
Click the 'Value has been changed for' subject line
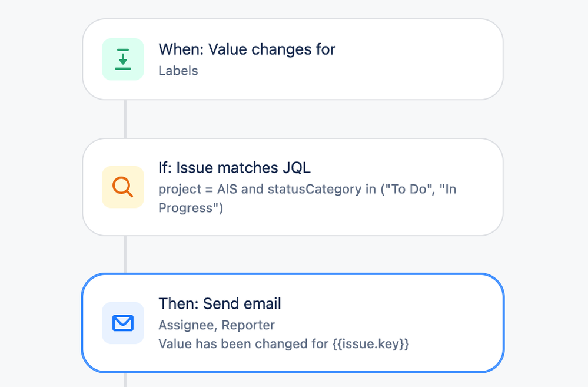pos(240,344)
